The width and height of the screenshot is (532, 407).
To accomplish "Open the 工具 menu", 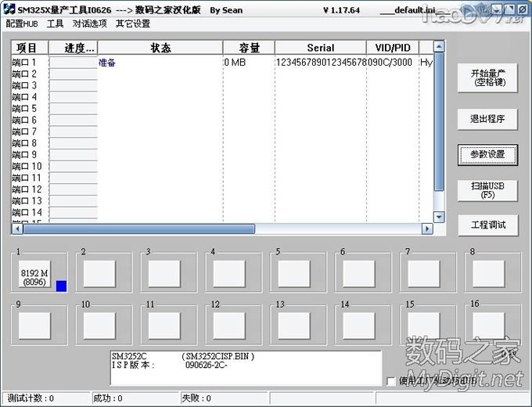I will coord(55,23).
